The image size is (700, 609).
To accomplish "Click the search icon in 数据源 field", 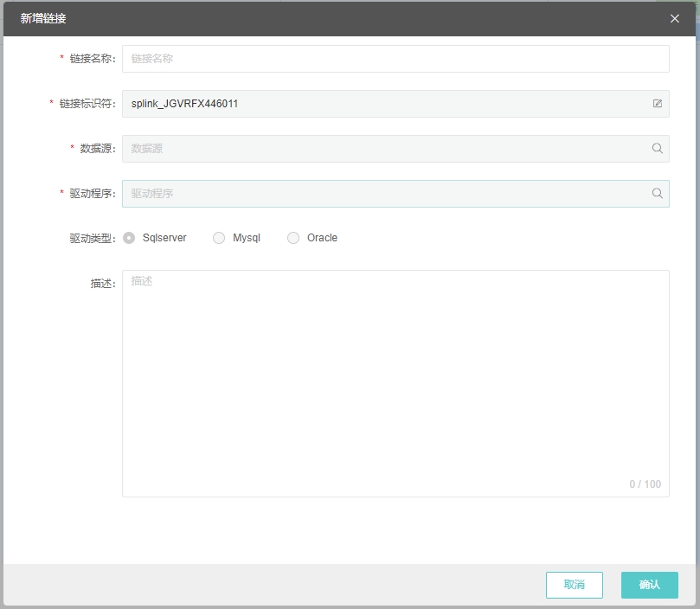I will pos(657,148).
